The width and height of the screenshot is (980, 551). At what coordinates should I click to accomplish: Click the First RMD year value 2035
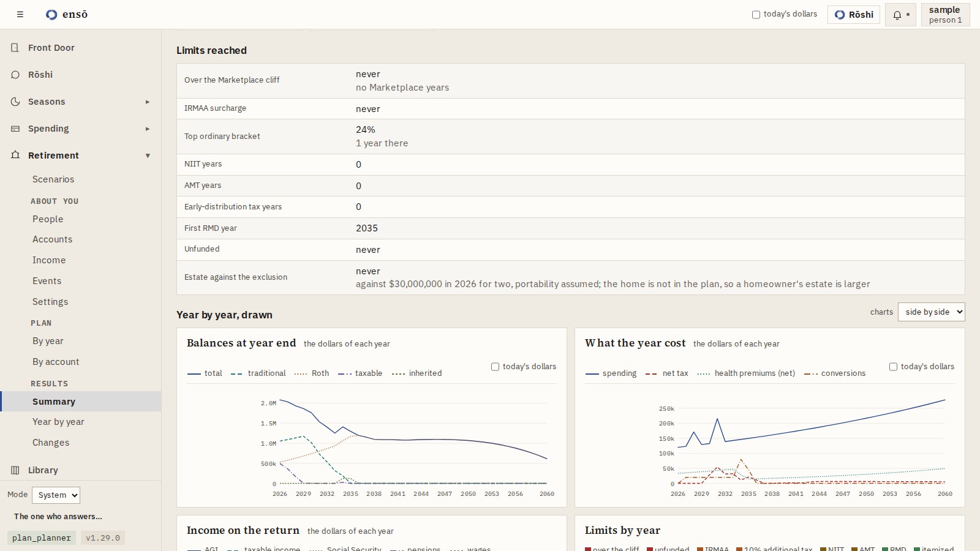coord(367,228)
